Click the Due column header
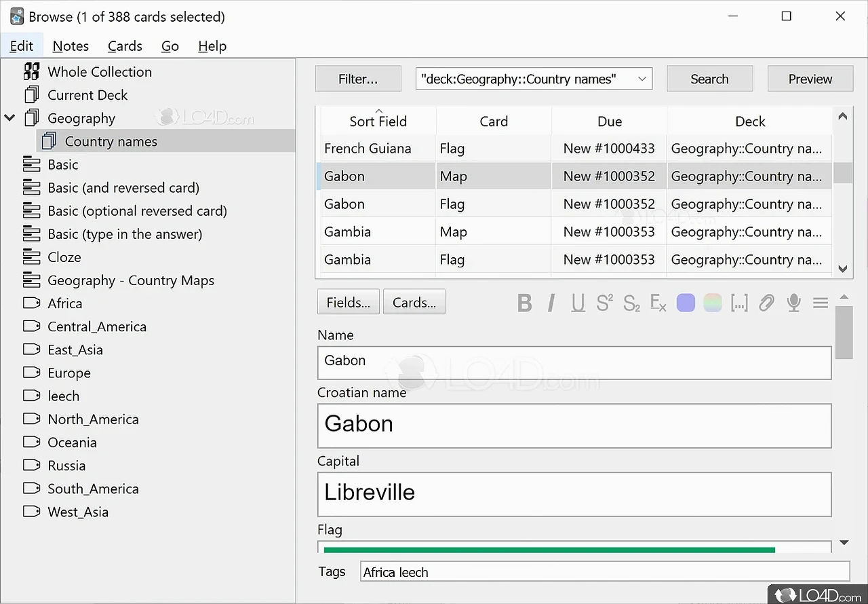 point(610,121)
